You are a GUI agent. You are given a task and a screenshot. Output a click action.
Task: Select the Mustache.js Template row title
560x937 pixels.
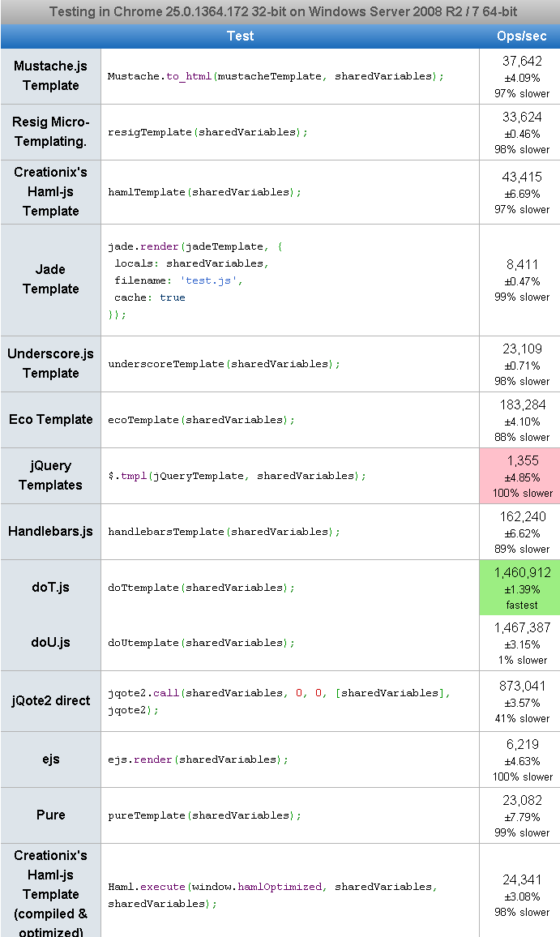[50, 76]
